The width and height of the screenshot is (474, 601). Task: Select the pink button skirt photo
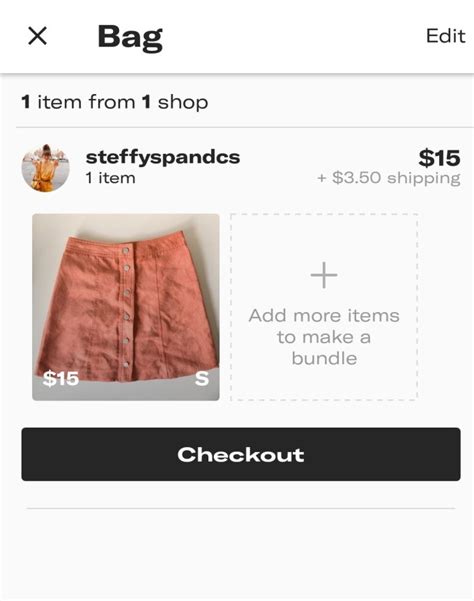(x=126, y=307)
